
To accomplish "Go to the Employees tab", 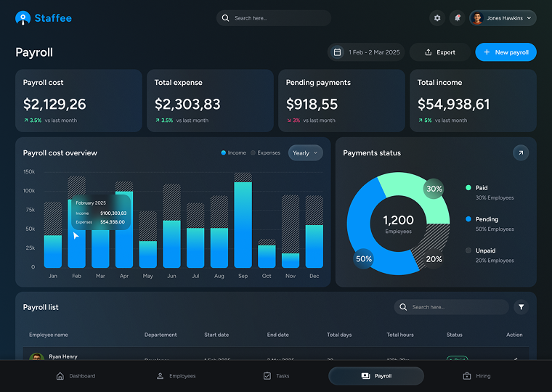I will point(176,376).
